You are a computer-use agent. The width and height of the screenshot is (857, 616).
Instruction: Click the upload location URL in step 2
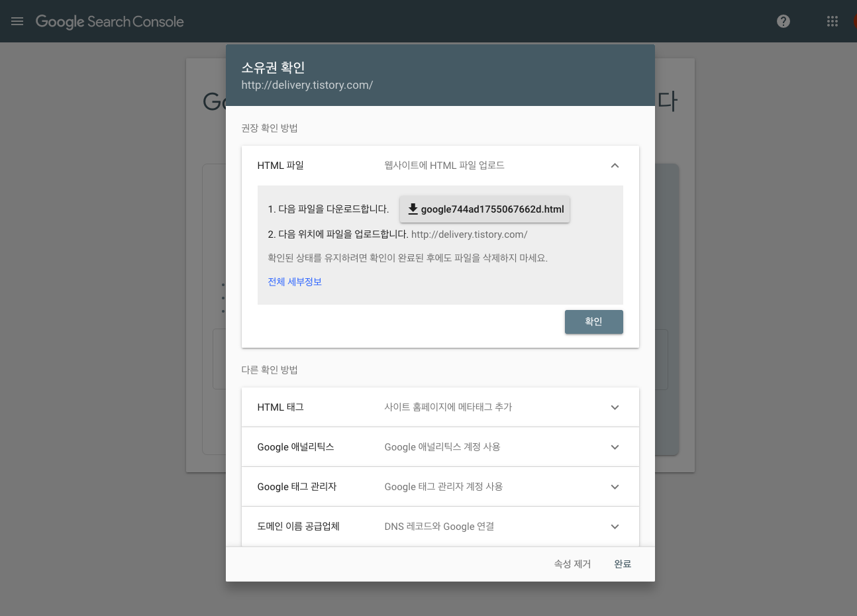pos(469,234)
